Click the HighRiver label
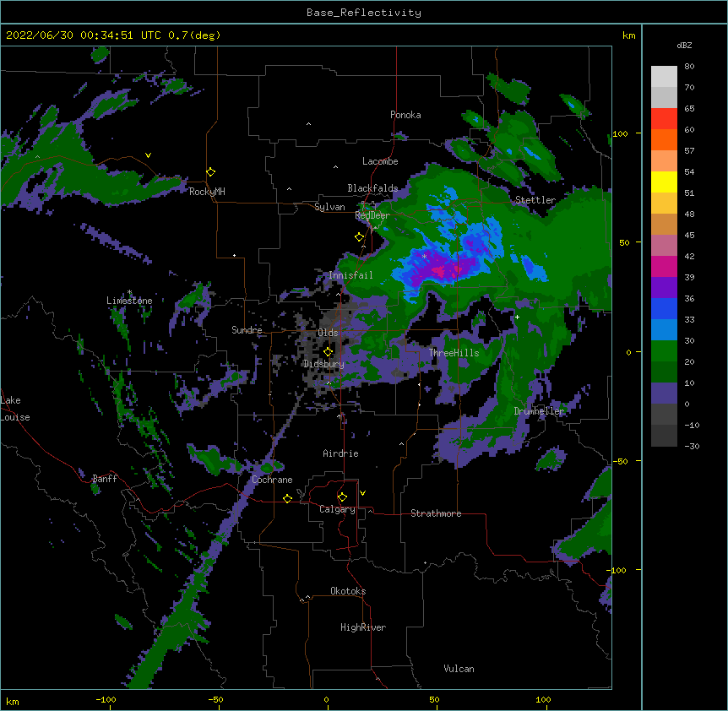The height and width of the screenshot is (711, 728). pyautogui.click(x=363, y=627)
